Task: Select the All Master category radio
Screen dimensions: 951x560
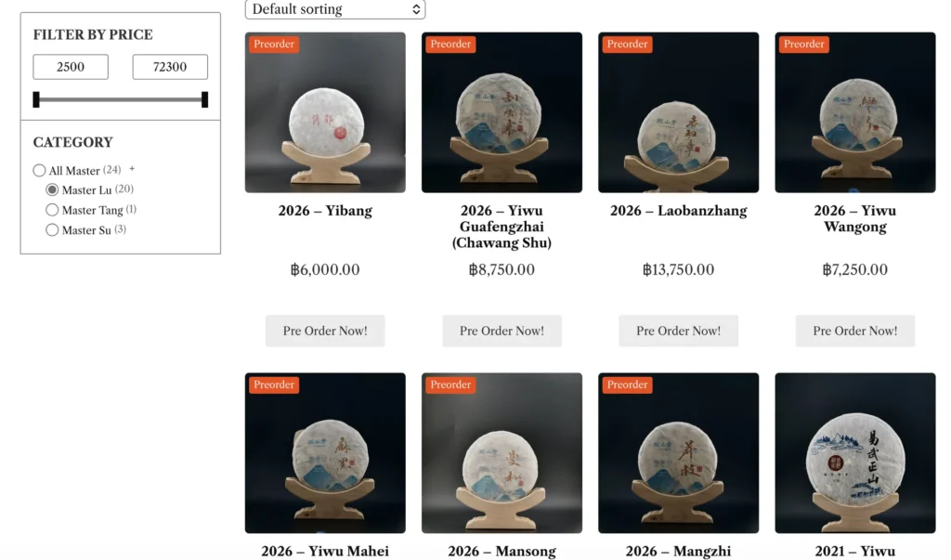Action: pyautogui.click(x=39, y=171)
